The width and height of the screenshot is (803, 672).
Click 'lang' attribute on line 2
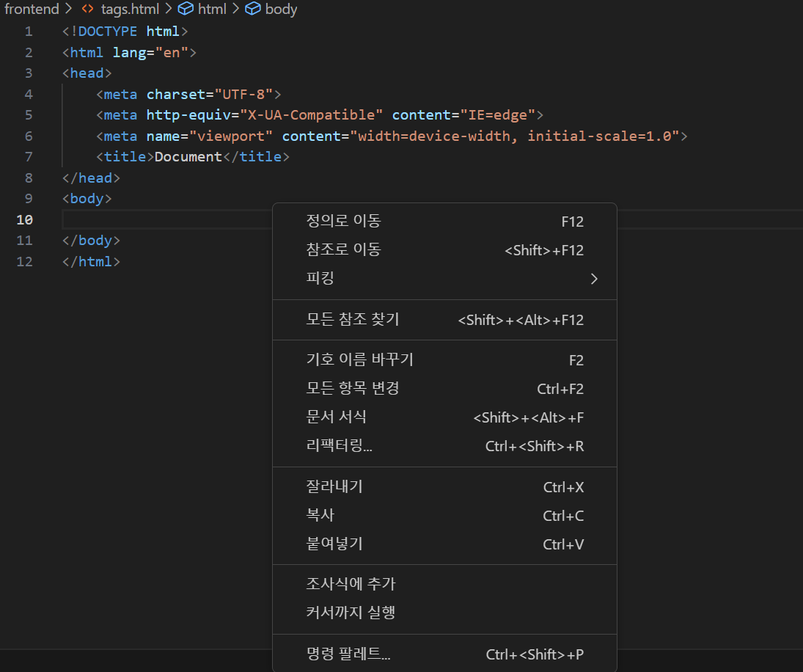tap(129, 53)
